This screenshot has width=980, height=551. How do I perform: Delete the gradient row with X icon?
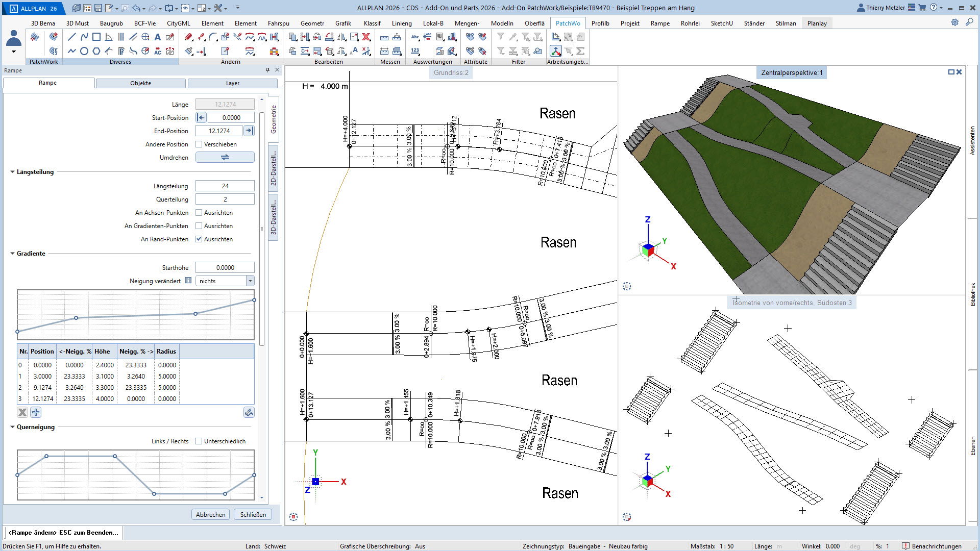click(22, 412)
